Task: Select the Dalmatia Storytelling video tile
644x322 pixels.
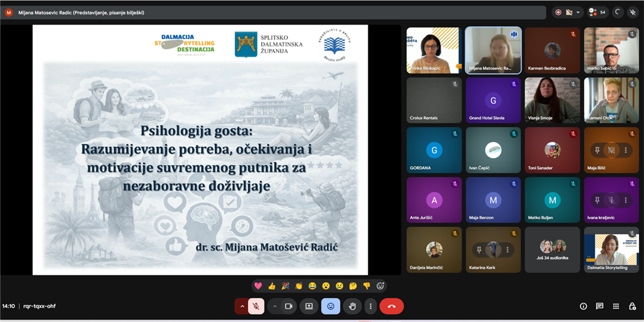Action: [612, 250]
